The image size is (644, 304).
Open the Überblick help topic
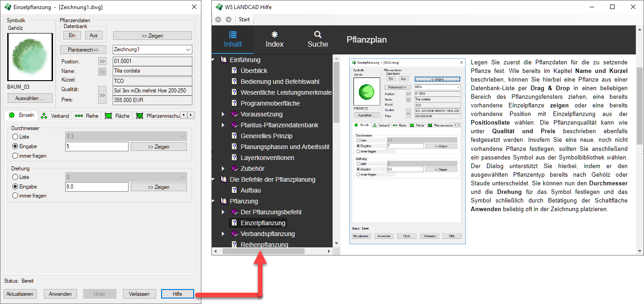pyautogui.click(x=253, y=71)
